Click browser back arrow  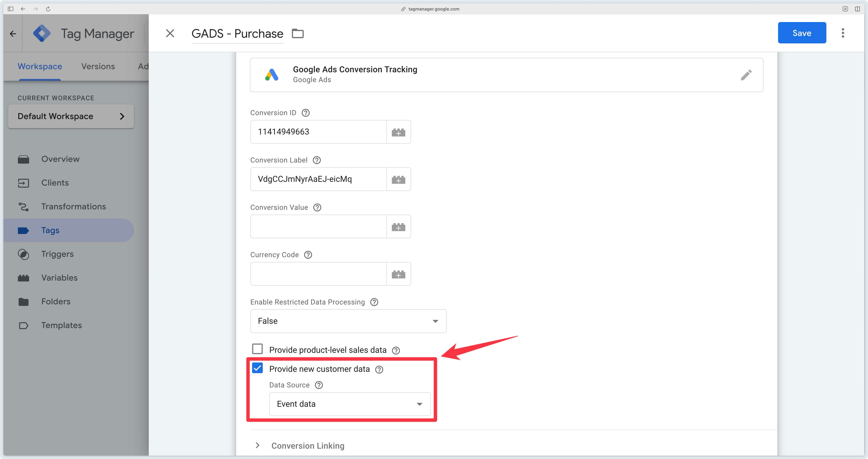point(23,9)
